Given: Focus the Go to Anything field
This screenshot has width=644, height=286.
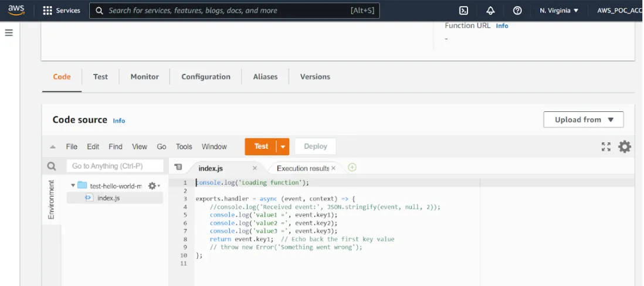Looking at the screenshot, I should pyautogui.click(x=114, y=166).
